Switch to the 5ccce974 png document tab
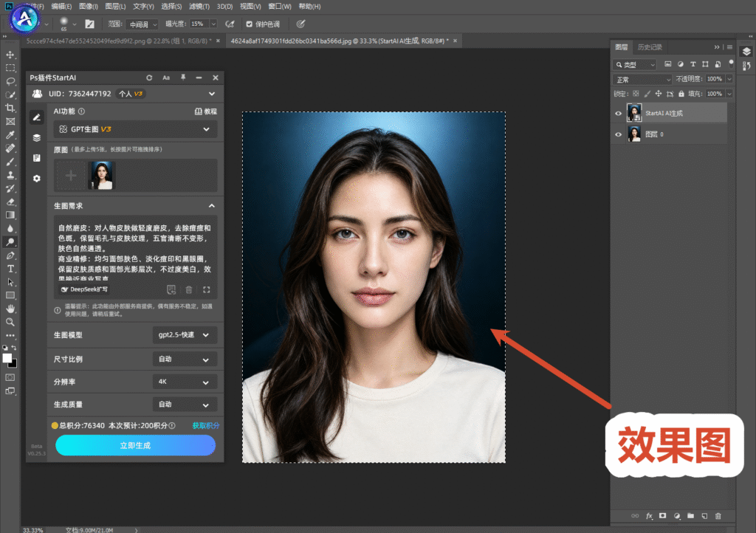Viewport: 756px width, 533px height. (119, 41)
